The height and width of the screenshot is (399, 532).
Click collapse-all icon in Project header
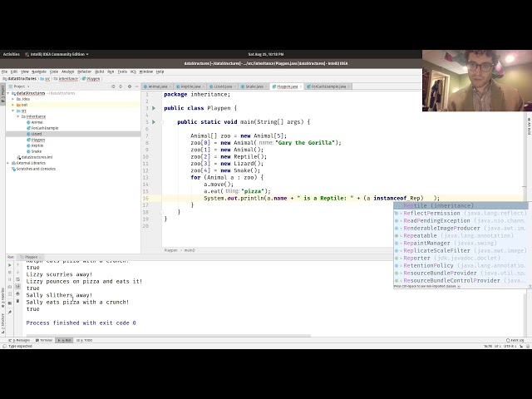(121, 86)
